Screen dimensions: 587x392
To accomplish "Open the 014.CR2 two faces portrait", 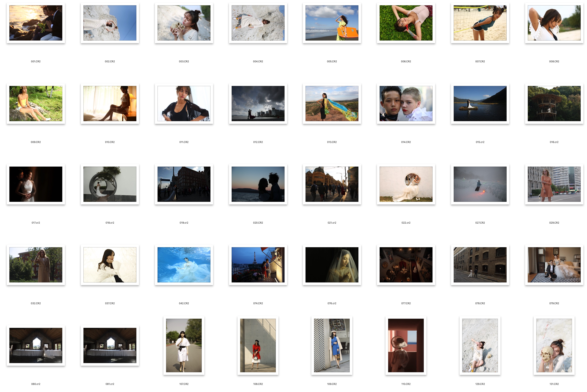I will pyautogui.click(x=406, y=103).
